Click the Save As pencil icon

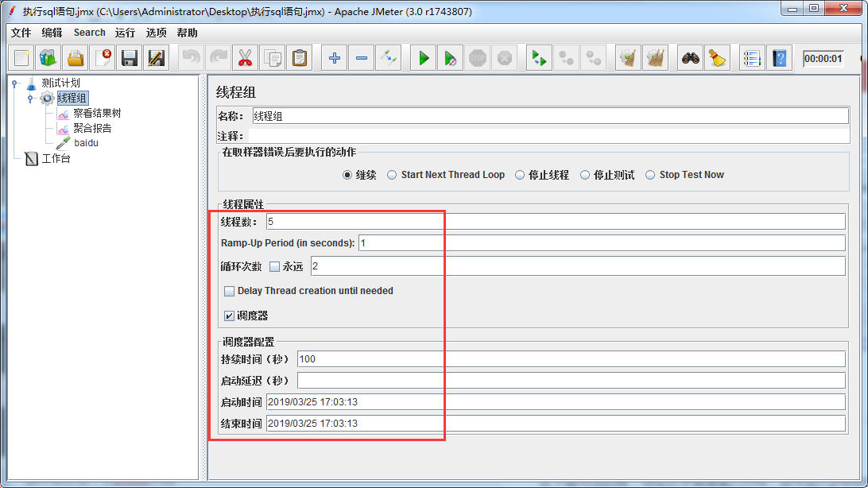click(x=157, y=58)
